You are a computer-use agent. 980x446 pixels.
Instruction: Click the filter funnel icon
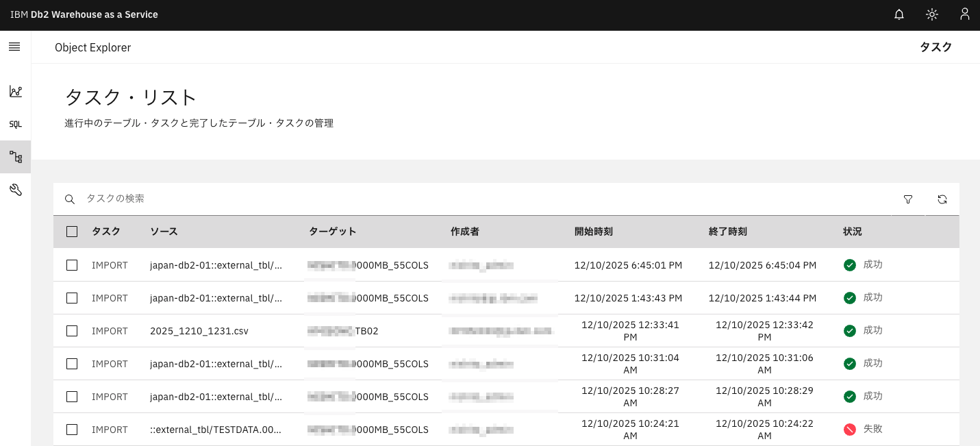click(x=908, y=199)
